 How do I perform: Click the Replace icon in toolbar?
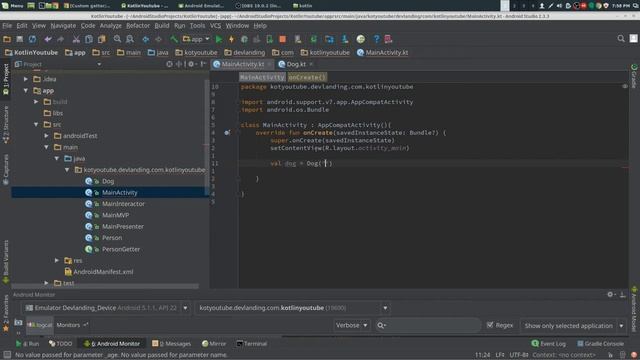pos(130,39)
